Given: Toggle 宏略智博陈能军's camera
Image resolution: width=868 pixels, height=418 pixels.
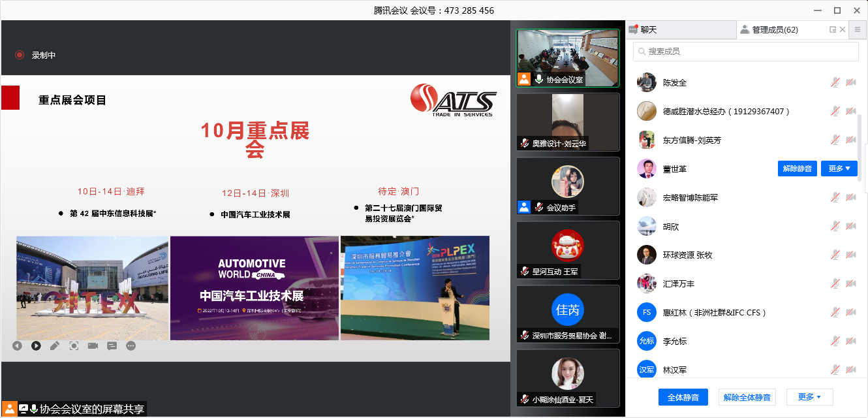Looking at the screenshot, I should point(850,197).
